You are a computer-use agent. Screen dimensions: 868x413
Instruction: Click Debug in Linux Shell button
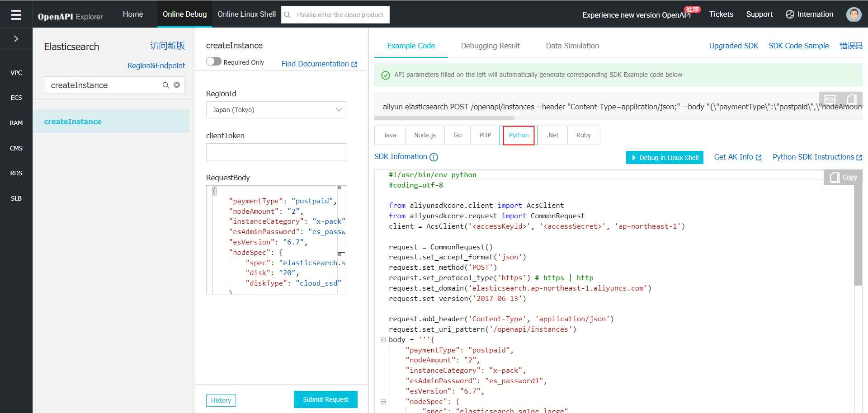665,157
